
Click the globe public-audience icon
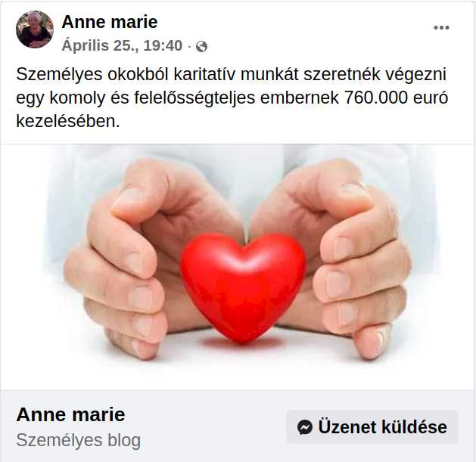pyautogui.click(x=201, y=46)
